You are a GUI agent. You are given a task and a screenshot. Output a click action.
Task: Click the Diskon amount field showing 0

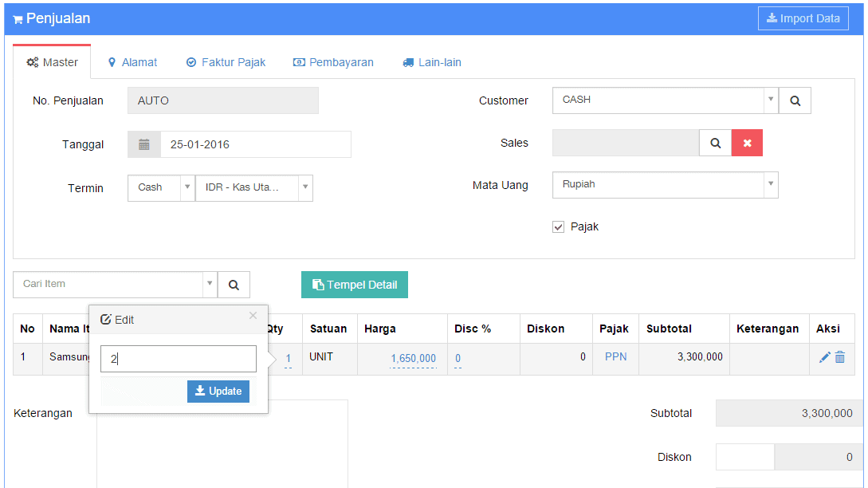pyautogui.click(x=819, y=457)
